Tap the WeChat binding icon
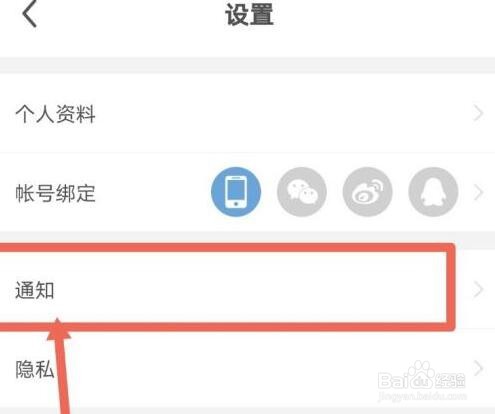Image resolution: width=495 pixels, height=414 pixels. point(302,192)
